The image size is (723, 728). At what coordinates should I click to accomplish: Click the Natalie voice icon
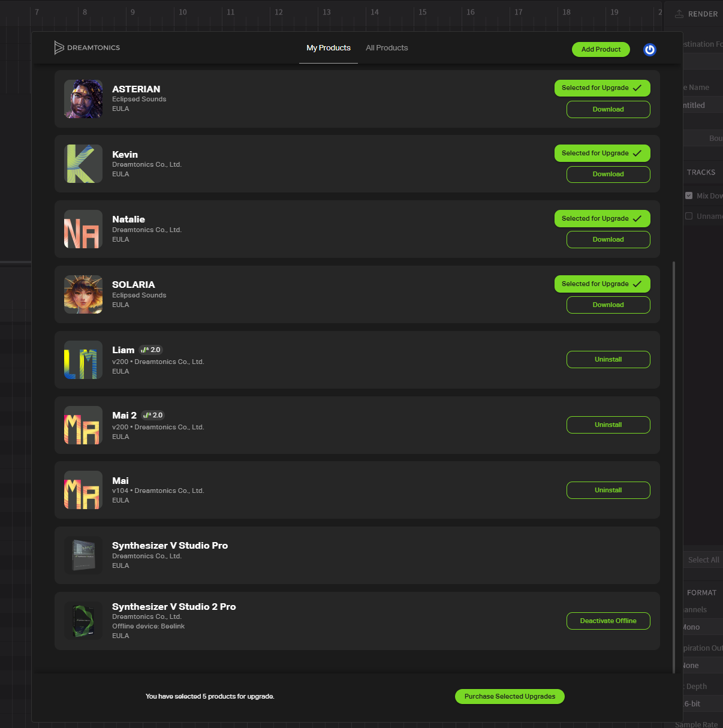click(x=83, y=229)
